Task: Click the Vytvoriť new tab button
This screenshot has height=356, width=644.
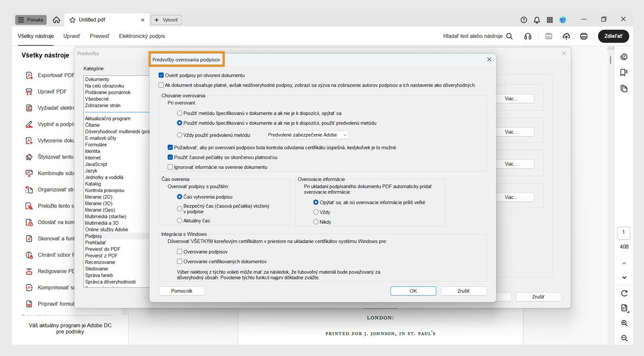Action: [166, 20]
